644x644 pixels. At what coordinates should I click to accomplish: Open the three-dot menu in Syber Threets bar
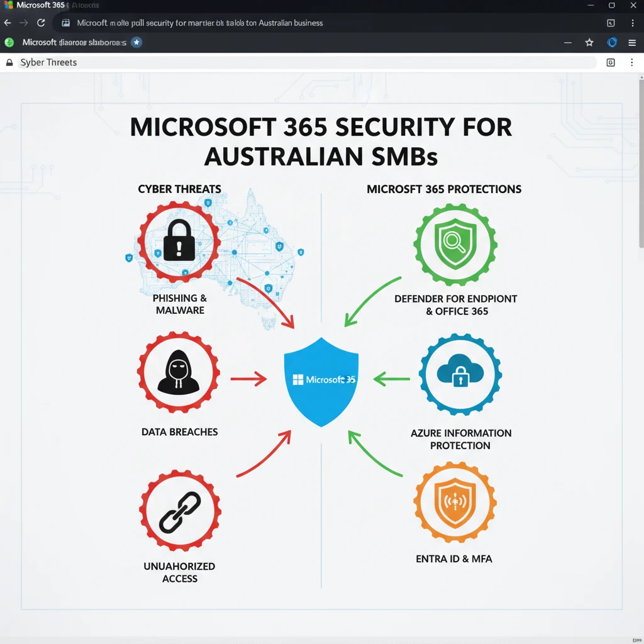point(631,62)
